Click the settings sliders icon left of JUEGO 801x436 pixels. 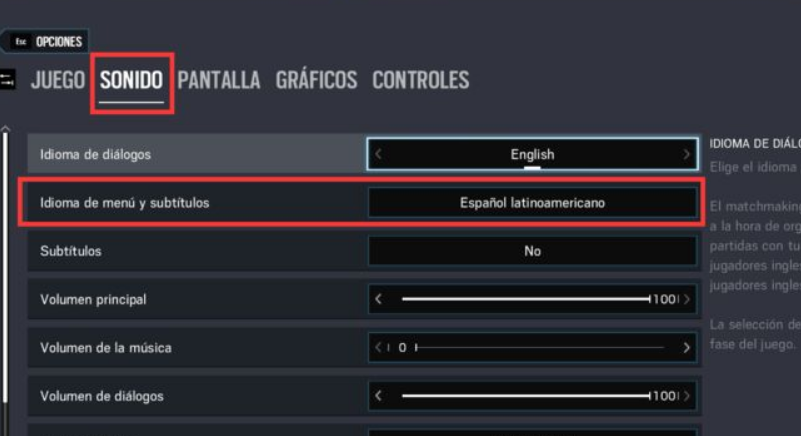(7, 79)
